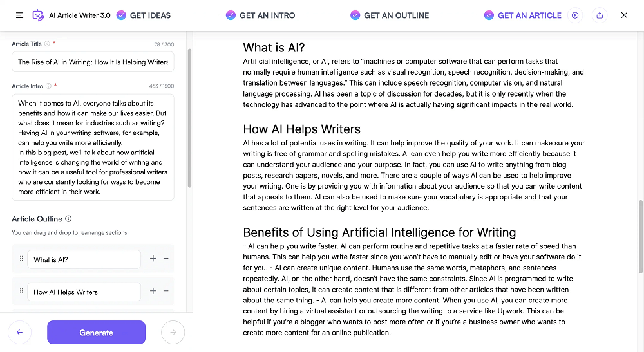Grab drag handle for 'How AI Helps Writers'
This screenshot has width=644, height=352.
[x=21, y=291]
